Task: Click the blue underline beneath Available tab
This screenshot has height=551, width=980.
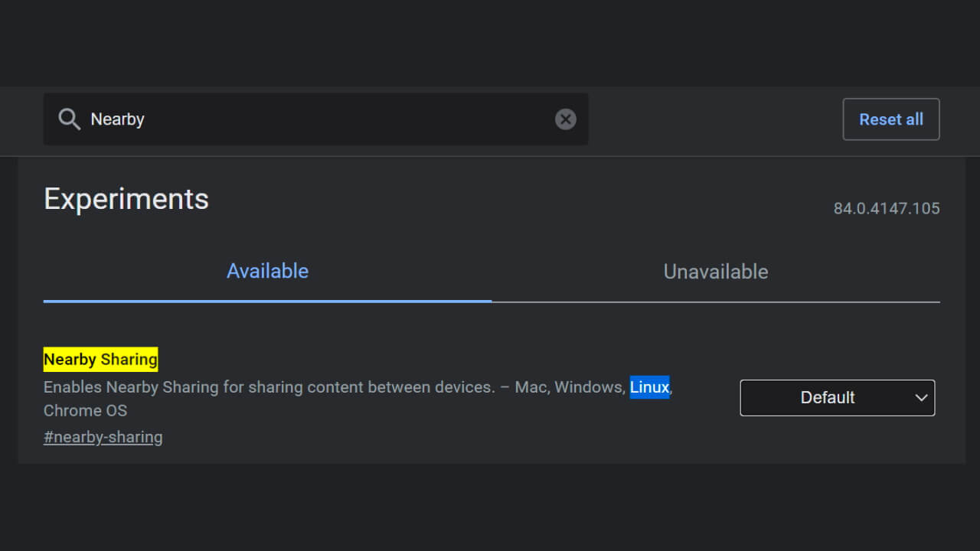Action: click(x=267, y=301)
